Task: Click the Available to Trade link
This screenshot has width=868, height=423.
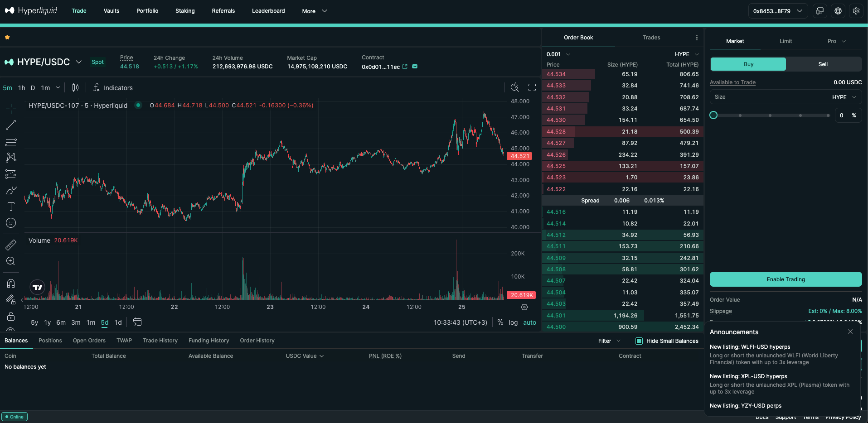Action: tap(732, 82)
